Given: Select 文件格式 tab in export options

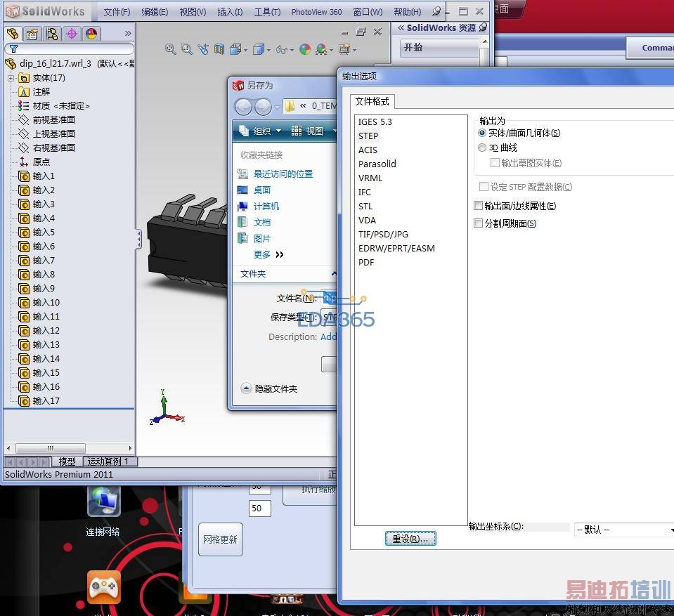Looking at the screenshot, I should coord(372,101).
